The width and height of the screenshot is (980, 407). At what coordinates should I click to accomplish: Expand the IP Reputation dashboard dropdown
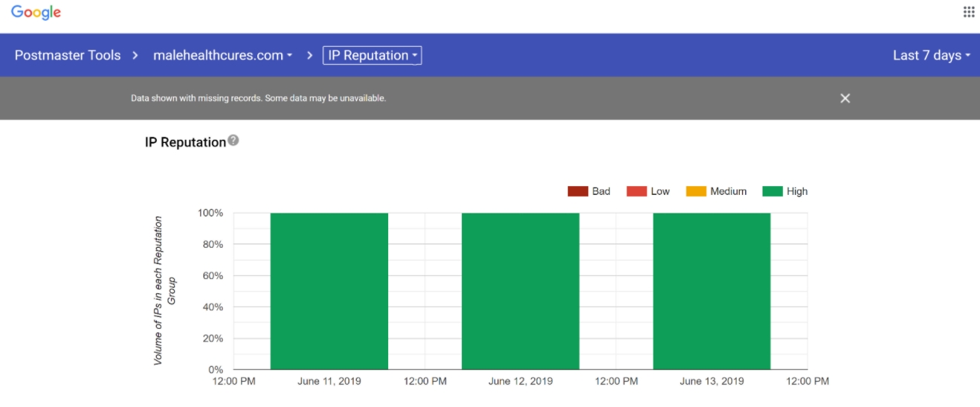click(x=372, y=55)
